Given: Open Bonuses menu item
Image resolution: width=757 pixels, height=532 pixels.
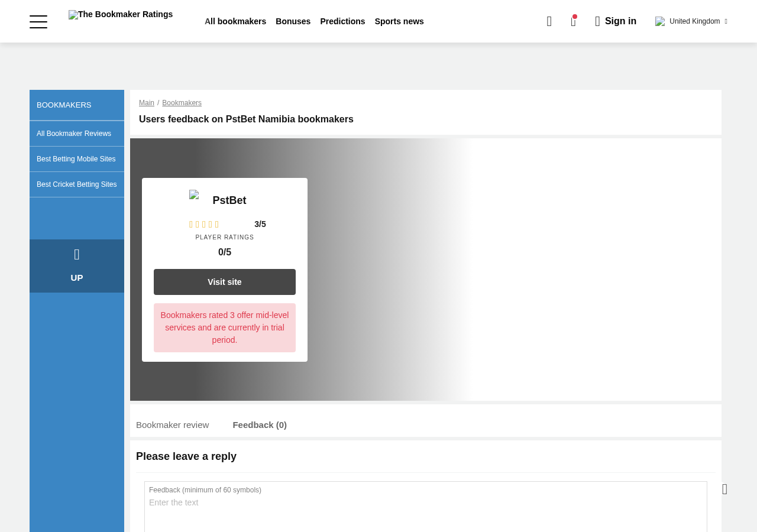Looking at the screenshot, I should tap(293, 21).
